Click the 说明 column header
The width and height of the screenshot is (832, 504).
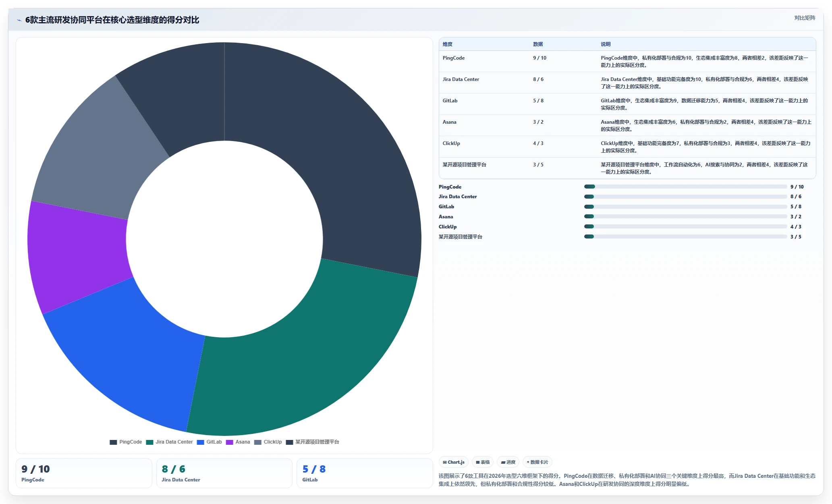coord(606,44)
